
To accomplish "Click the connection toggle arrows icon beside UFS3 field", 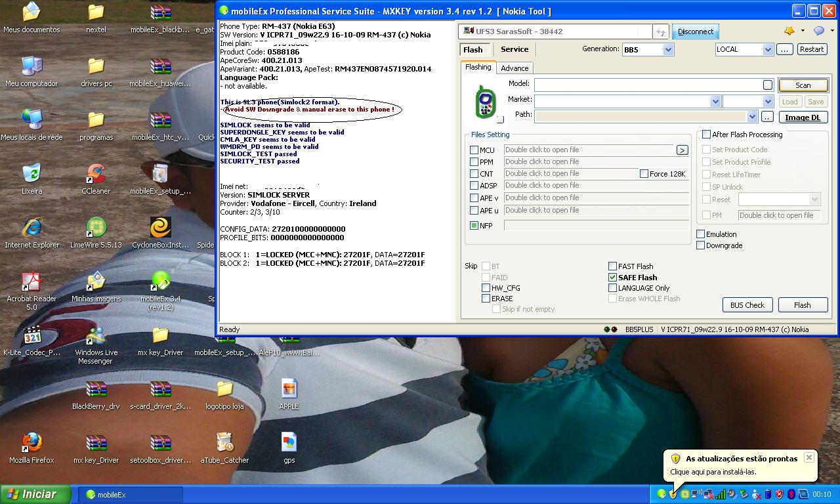I will coord(661,31).
